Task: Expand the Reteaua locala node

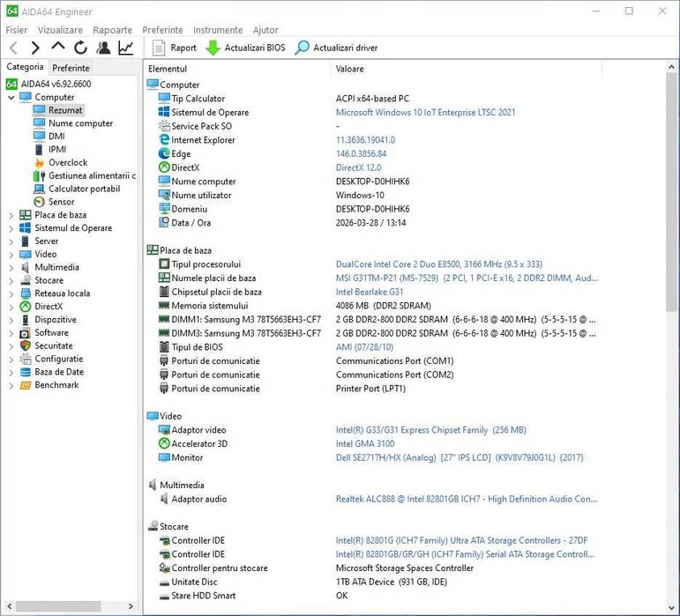Action: point(11,293)
